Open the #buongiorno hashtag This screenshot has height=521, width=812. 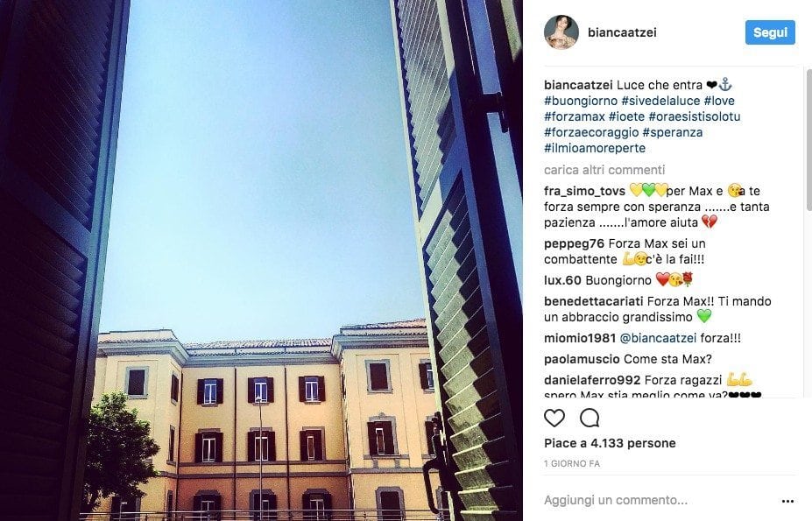click(x=581, y=101)
